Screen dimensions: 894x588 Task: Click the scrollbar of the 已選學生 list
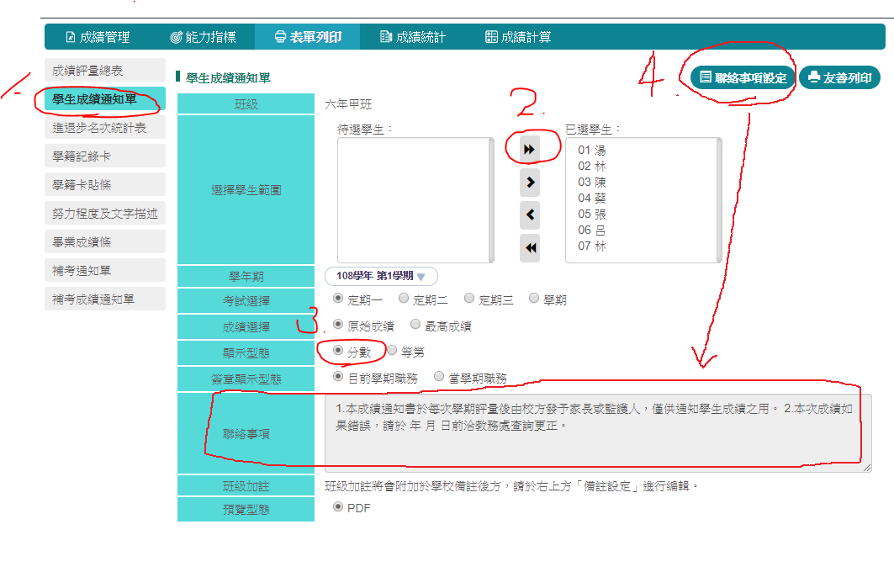point(717,200)
